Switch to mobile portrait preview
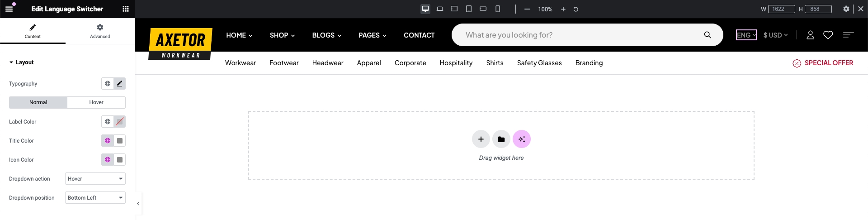This screenshot has height=220, width=868. pos(497,9)
